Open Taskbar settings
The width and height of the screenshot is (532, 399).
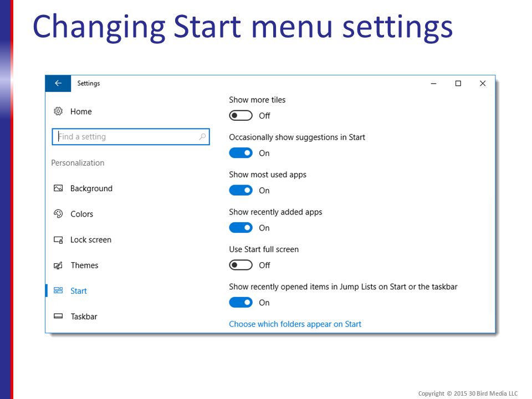tap(84, 316)
